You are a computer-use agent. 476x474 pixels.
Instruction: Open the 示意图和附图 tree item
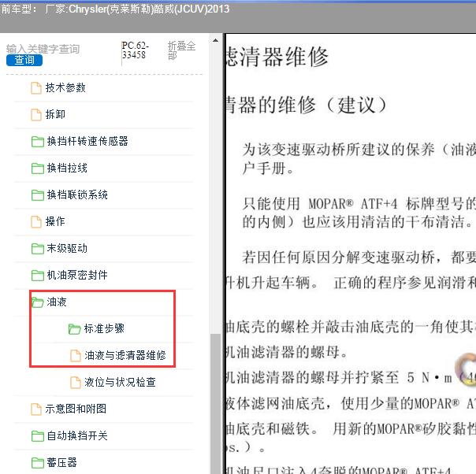click(x=76, y=409)
